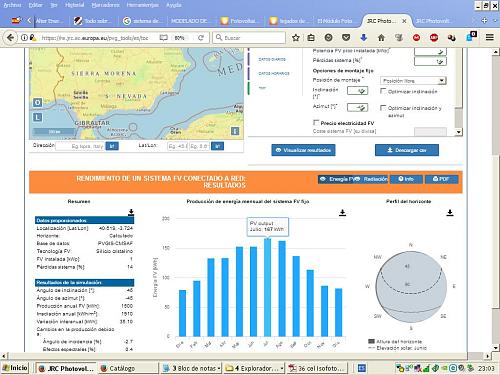Reload the page with the refresh icon
The image size is (500, 375).
coord(201,38)
